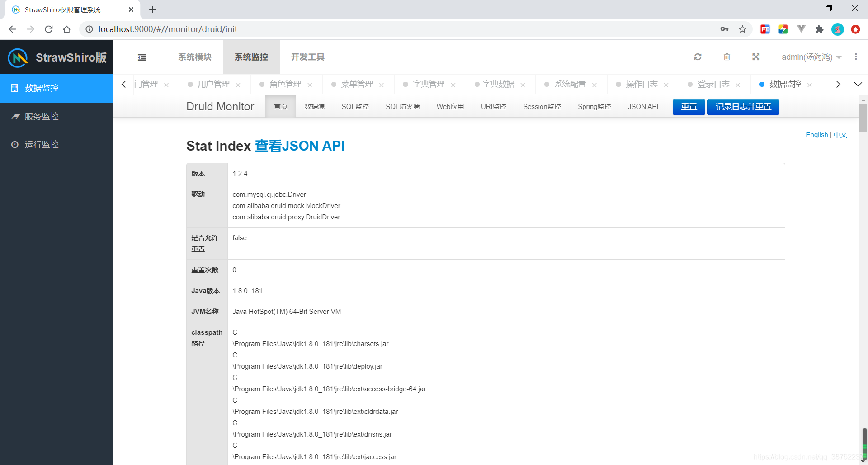Open the 字典管理 page tab
The height and width of the screenshot is (465, 868).
click(x=429, y=84)
